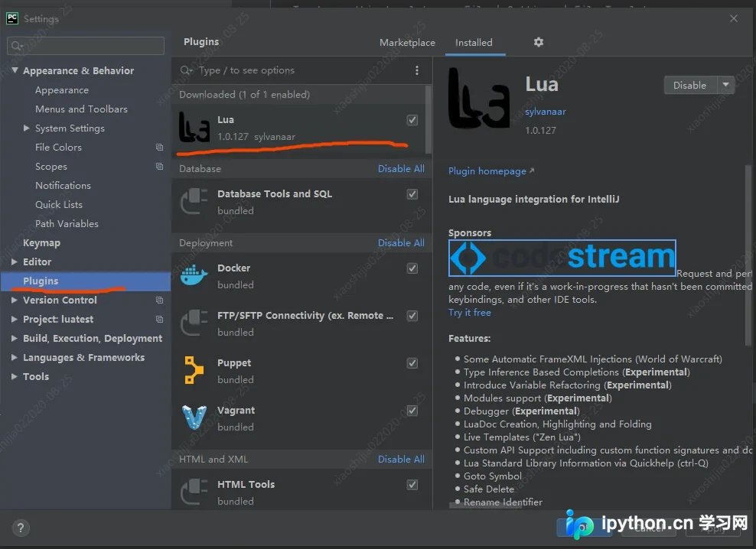Click the project-level icon beside Version Control
756x549 pixels.
point(160,300)
